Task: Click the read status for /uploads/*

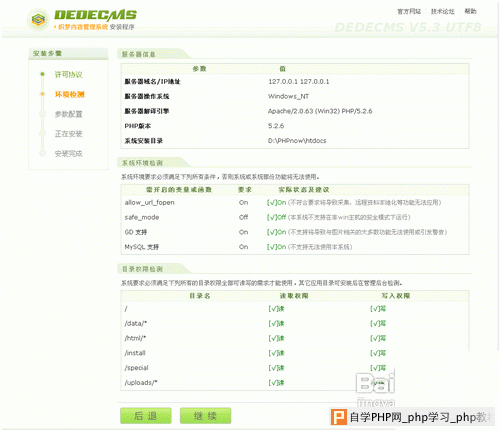Action: pyautogui.click(x=276, y=382)
